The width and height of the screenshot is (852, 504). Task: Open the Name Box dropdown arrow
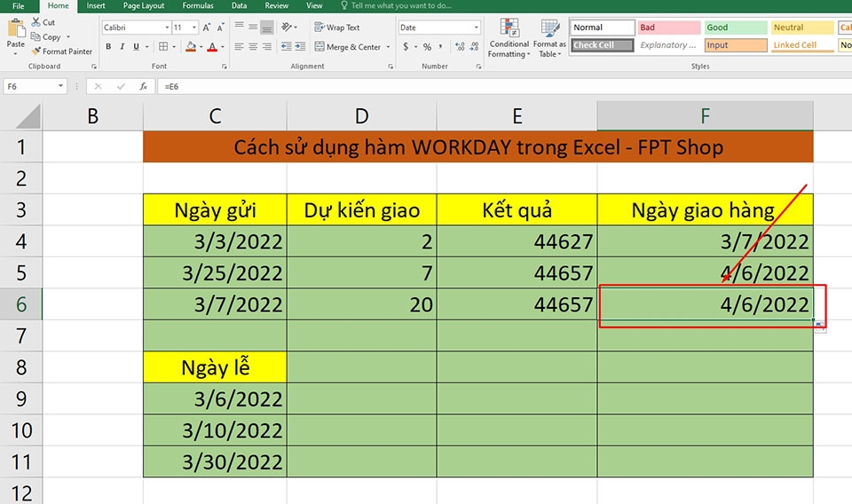pos(61,86)
